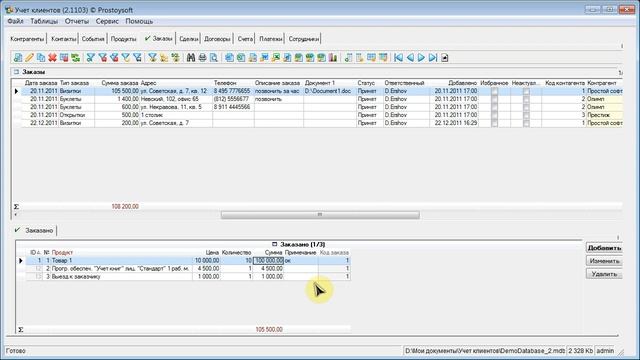
Task: Select the Выезд к заказчику item row
Action: [x=188, y=276]
